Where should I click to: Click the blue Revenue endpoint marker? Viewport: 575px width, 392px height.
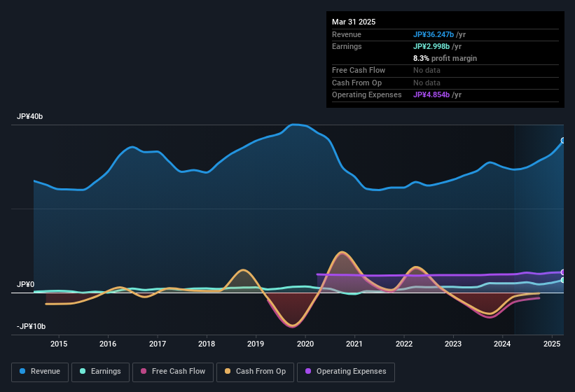(563, 140)
